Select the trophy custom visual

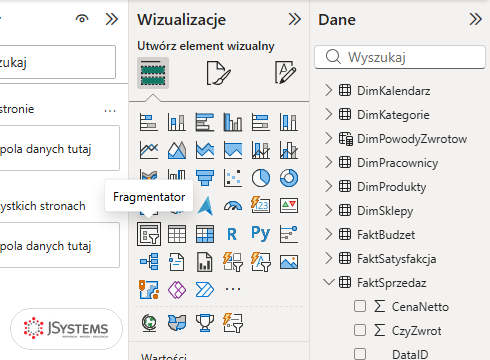[x=205, y=323]
